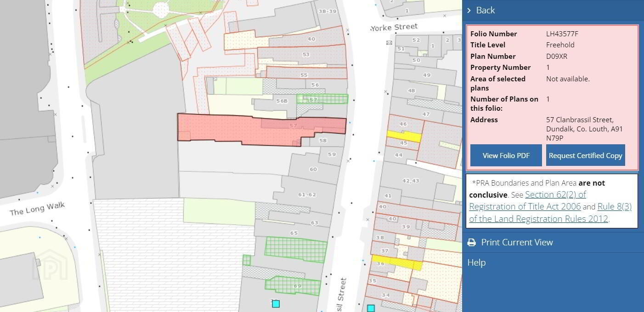Click the cyan square marker below parcel 69

(x=276, y=304)
